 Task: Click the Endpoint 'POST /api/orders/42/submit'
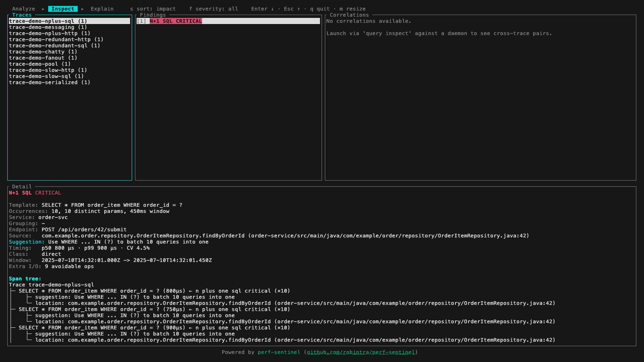[84, 230]
